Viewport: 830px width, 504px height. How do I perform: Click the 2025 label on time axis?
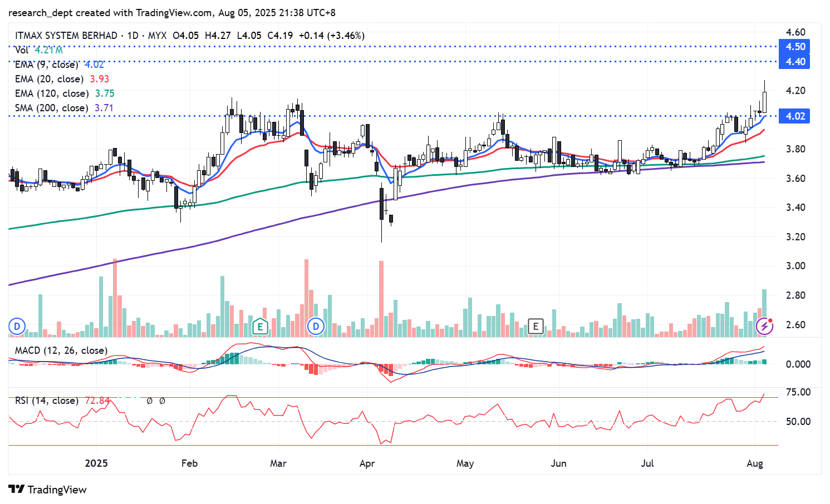tap(96, 463)
